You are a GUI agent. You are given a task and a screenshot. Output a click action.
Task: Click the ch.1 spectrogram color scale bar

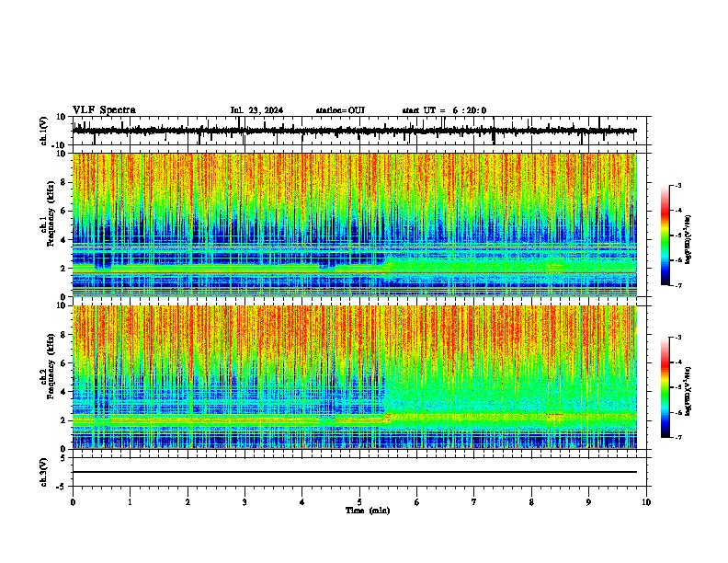[665, 236]
